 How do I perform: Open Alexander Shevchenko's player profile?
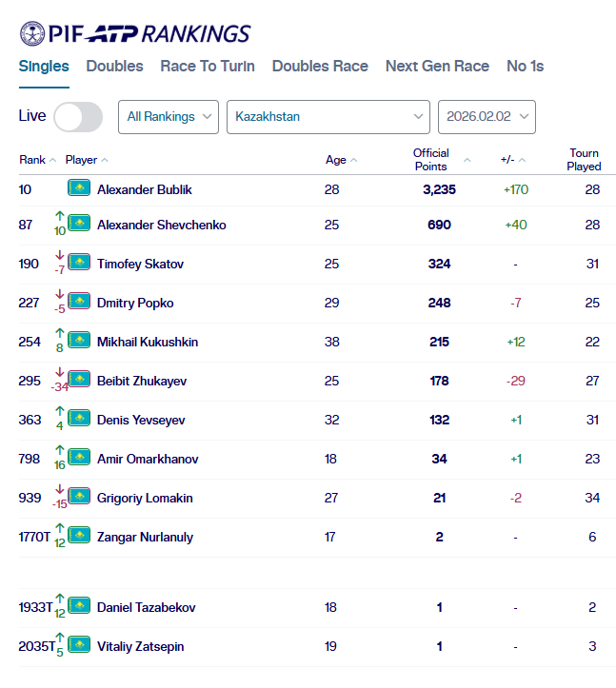click(x=162, y=225)
